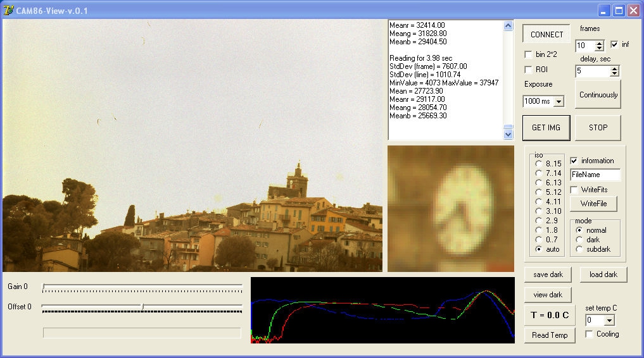This screenshot has width=644, height=358.
Task: Click the FileName text field
Action: [x=595, y=175]
